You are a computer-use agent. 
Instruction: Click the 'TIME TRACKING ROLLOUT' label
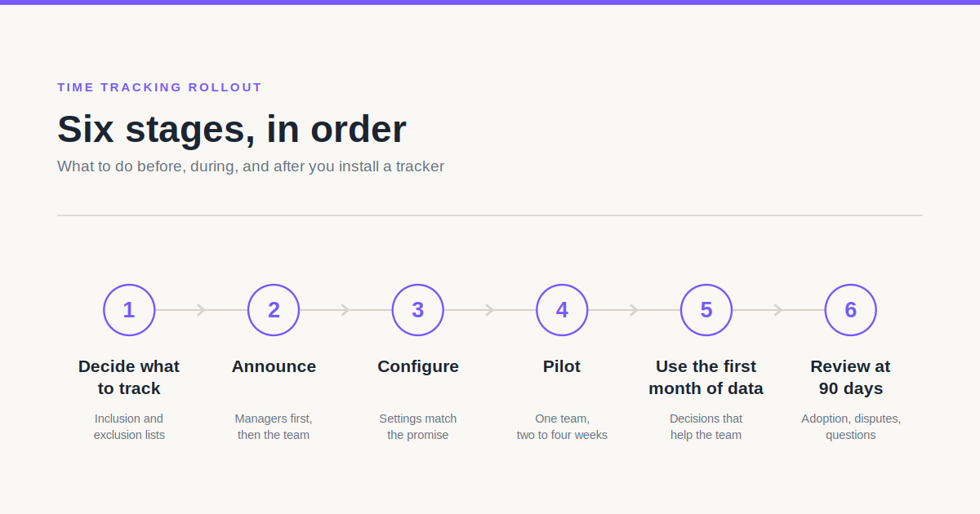pyautogui.click(x=160, y=87)
